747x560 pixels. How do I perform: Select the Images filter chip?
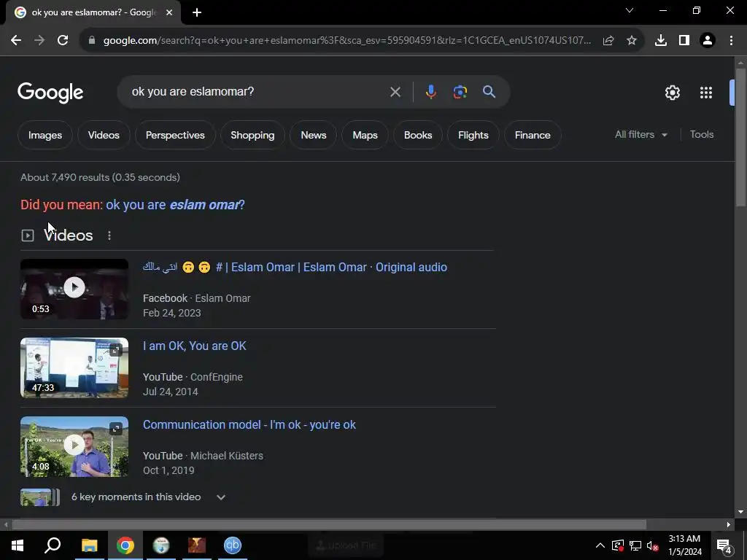pos(45,135)
